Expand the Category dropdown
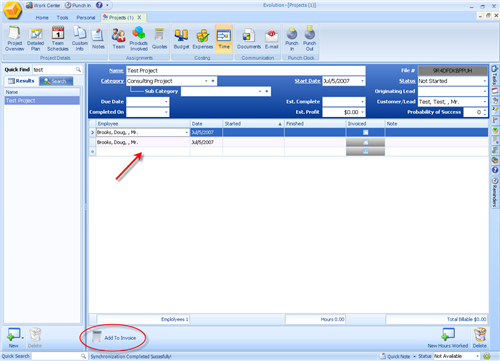Viewport: 500px width, 361px height. click(x=206, y=81)
